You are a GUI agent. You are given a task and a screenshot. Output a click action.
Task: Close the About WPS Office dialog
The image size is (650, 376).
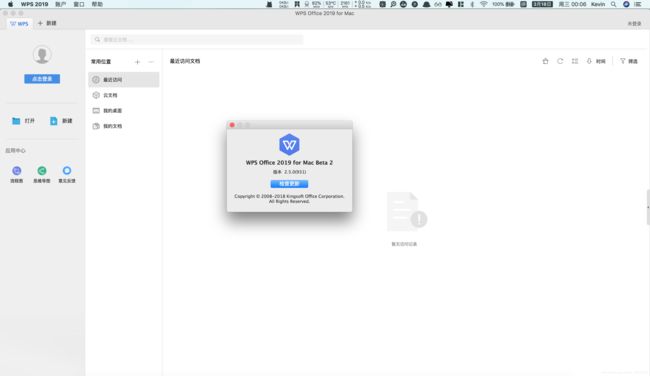[x=232, y=125]
